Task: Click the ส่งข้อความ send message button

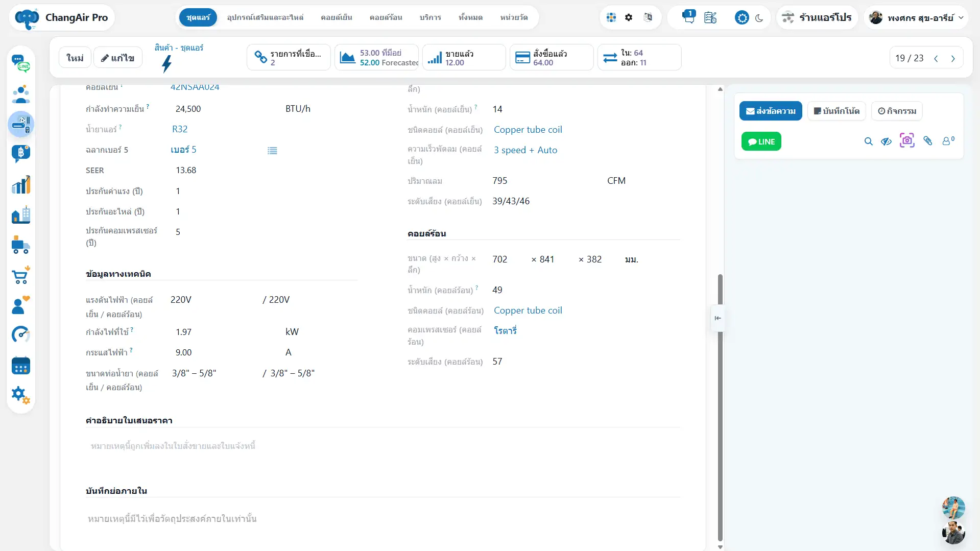Action: click(771, 111)
